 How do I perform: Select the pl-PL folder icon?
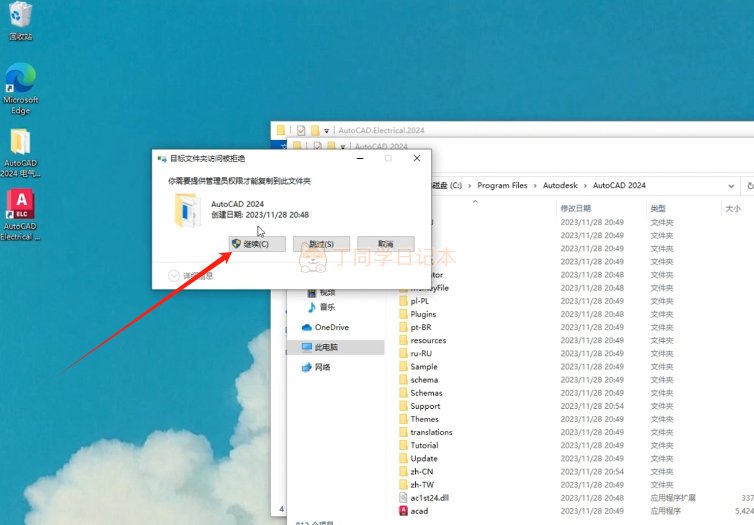coord(403,301)
